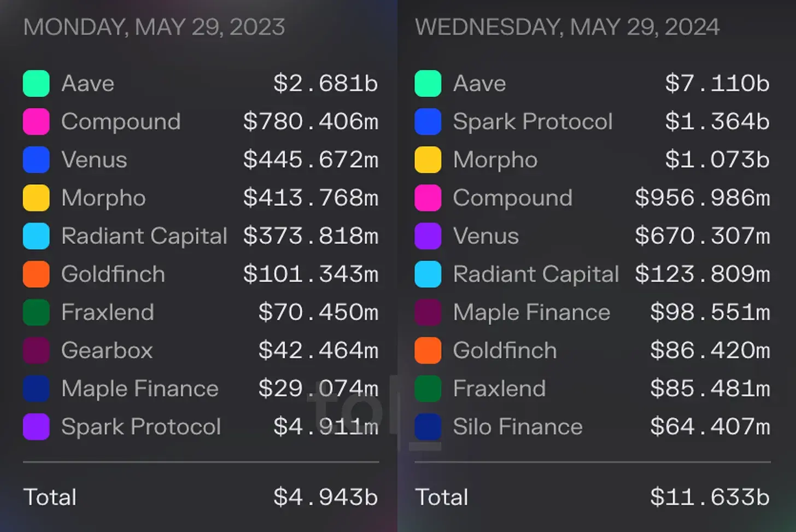Click the purple Venus swatch in 2024 panel
The height and width of the screenshot is (532, 796).
point(428,236)
